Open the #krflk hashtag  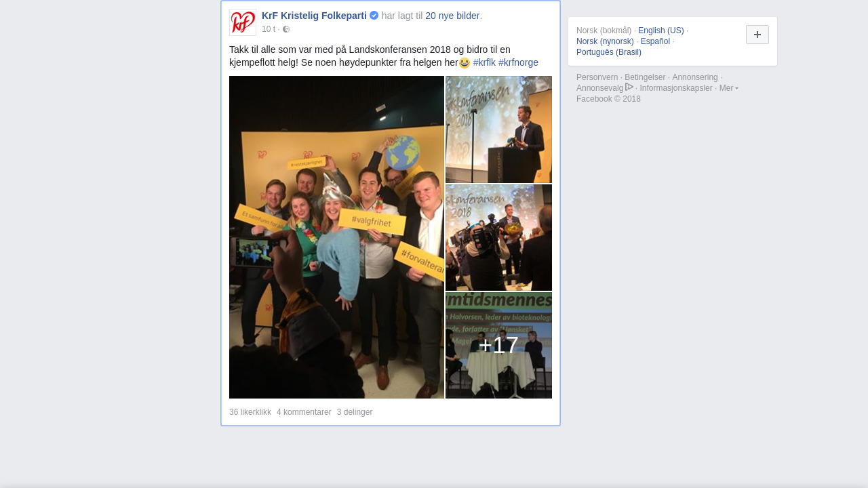(x=484, y=62)
